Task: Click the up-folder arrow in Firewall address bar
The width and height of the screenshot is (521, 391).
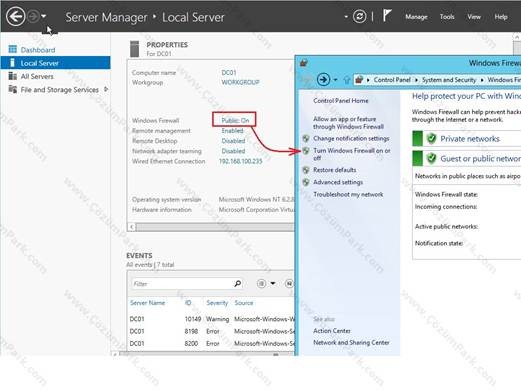Action: click(347, 80)
